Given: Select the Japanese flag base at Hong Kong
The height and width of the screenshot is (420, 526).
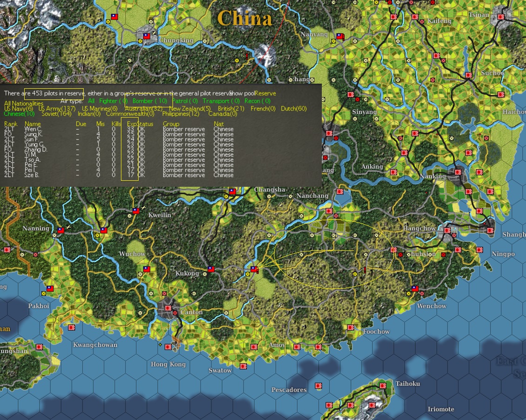Looking at the screenshot, I should click(x=168, y=347).
